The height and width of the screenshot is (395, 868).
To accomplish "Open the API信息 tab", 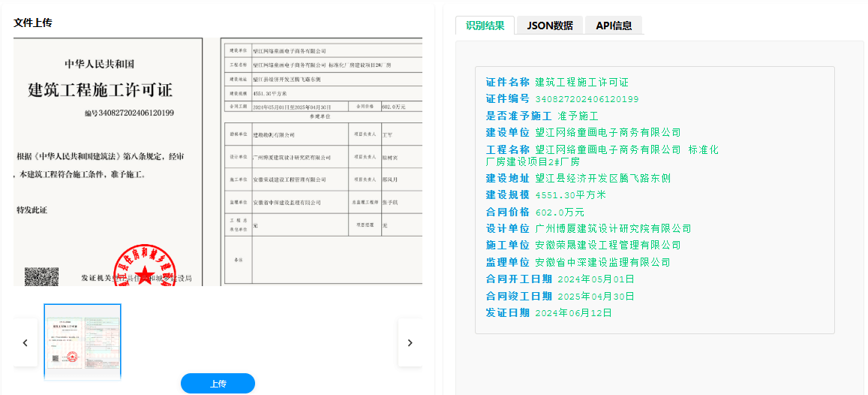I will pos(614,26).
